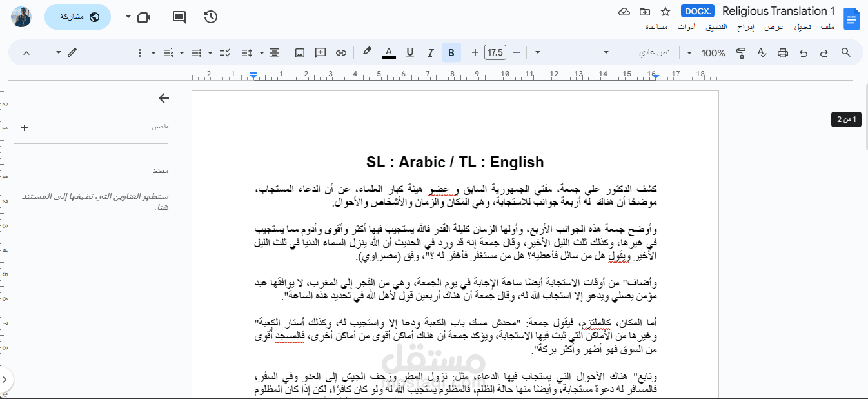868x399 pixels.
Task: Click the ملخص summary label in the sidebar
Action: tap(161, 127)
